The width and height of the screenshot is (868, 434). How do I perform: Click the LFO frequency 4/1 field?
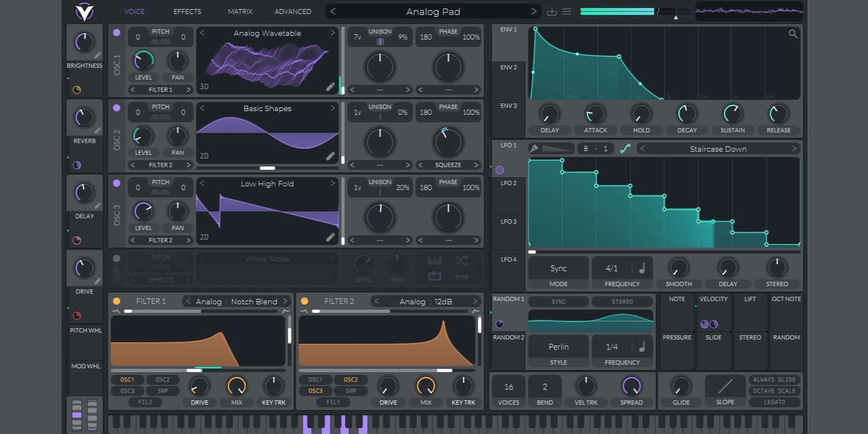612,268
